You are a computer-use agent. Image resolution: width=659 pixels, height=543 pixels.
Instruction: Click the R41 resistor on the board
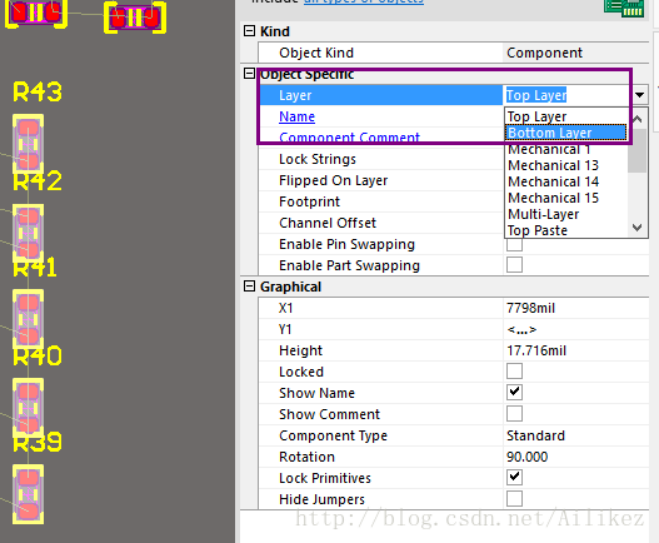pos(28,320)
